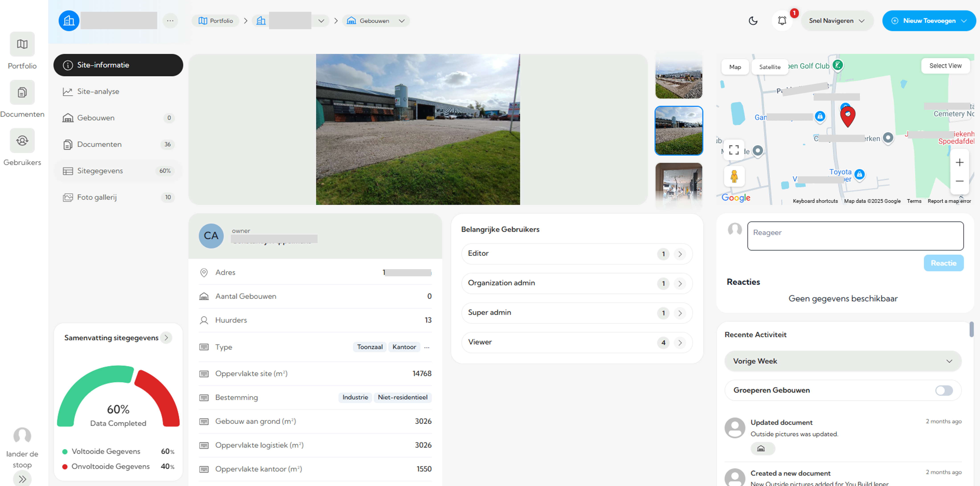Click Select View map button
The width and height of the screenshot is (980, 486).
(x=945, y=66)
